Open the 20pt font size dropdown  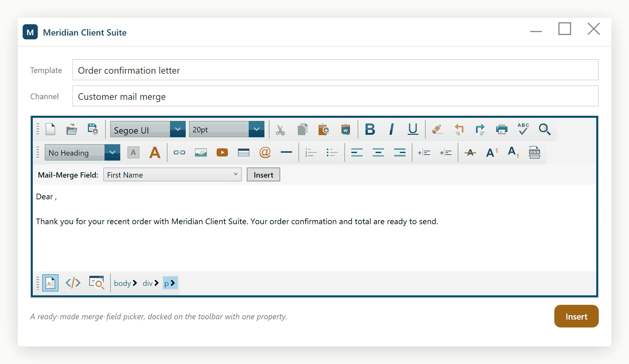[257, 129]
